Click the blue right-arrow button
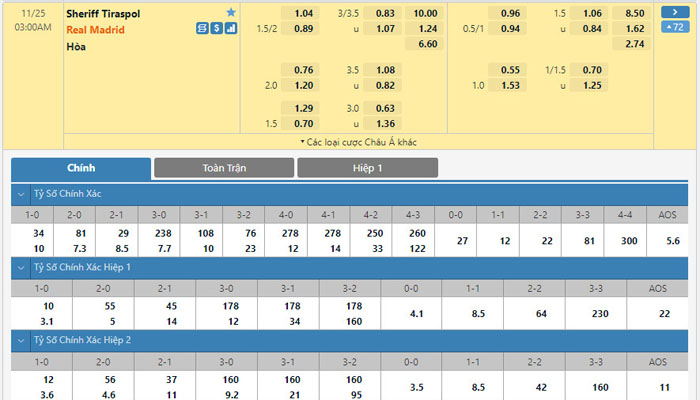The height and width of the screenshot is (400, 700). pos(675,12)
